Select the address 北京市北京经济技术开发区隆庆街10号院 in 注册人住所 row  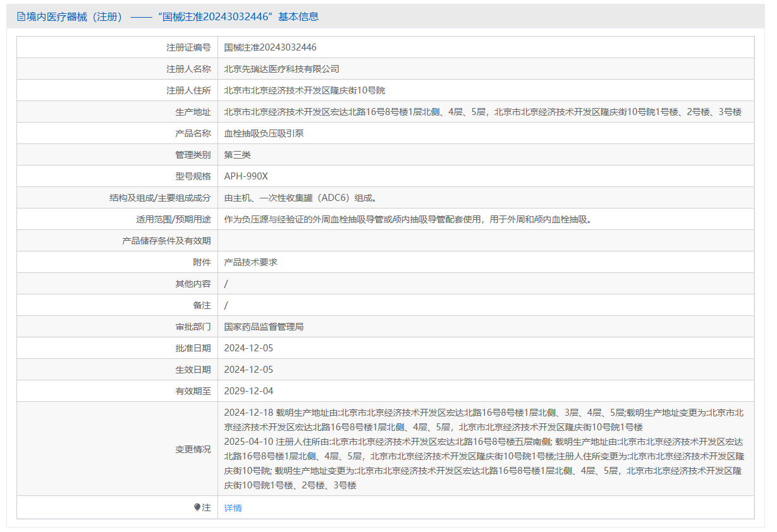304,90
